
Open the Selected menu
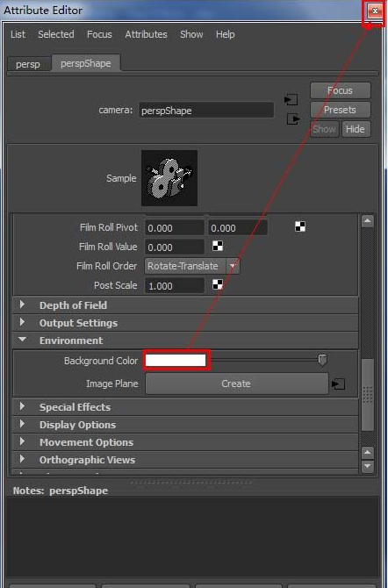pos(56,34)
